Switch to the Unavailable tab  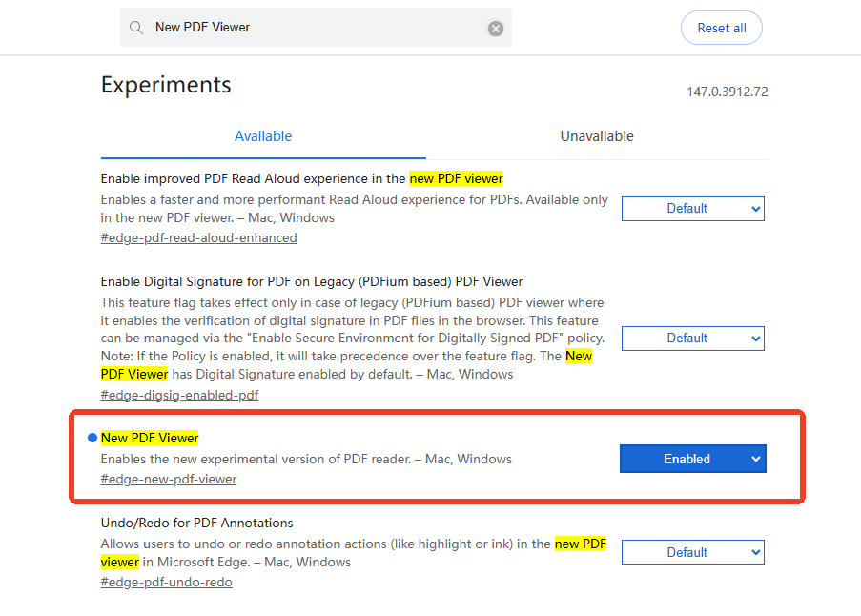[597, 136]
